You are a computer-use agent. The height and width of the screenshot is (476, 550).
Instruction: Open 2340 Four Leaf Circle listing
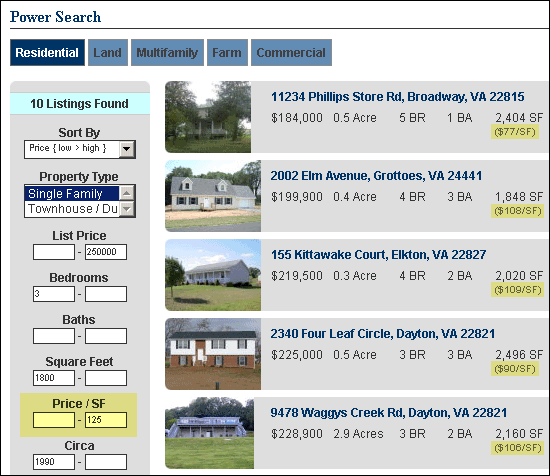[x=383, y=334]
